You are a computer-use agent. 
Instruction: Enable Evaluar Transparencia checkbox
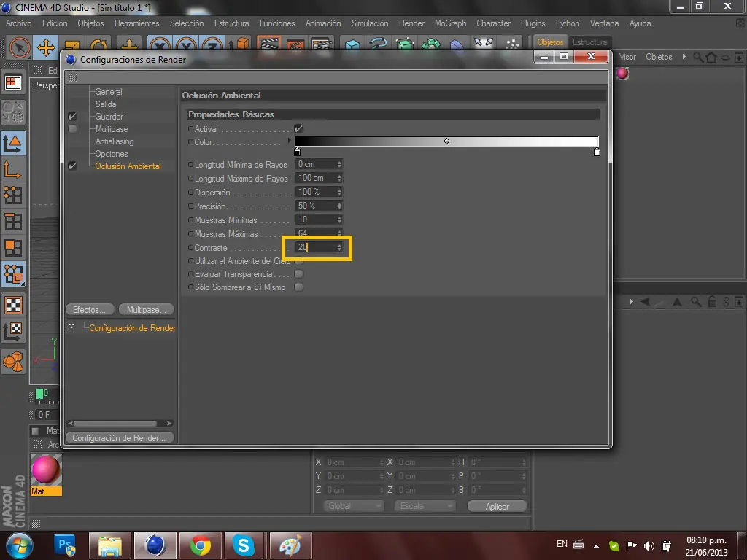298,274
